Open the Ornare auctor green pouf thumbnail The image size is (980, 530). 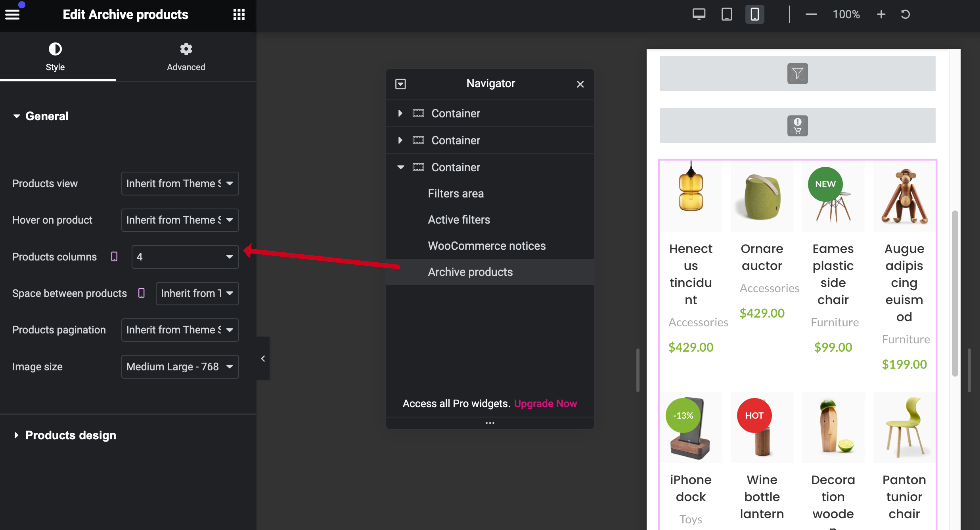(762, 196)
